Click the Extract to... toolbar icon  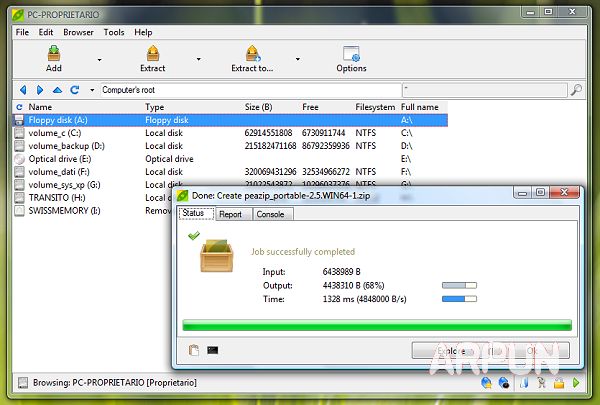click(251, 54)
